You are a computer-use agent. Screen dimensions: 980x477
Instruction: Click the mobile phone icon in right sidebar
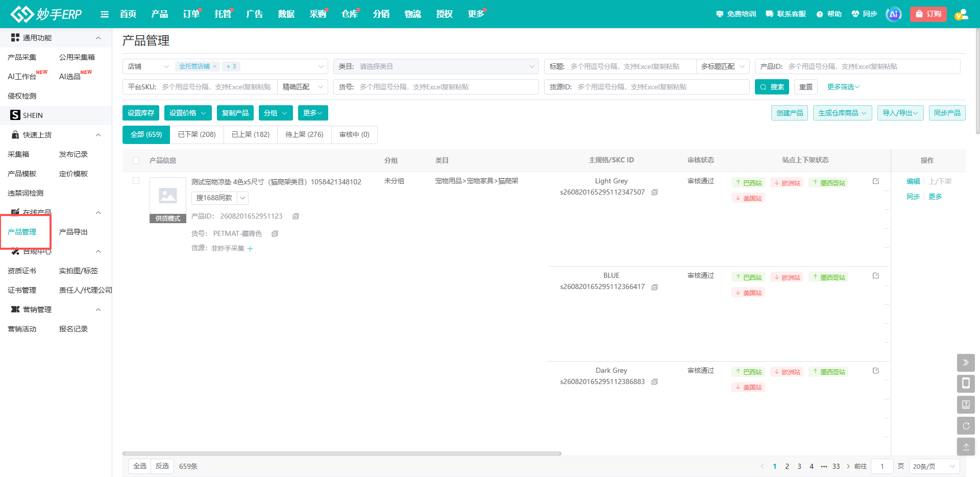click(x=966, y=384)
